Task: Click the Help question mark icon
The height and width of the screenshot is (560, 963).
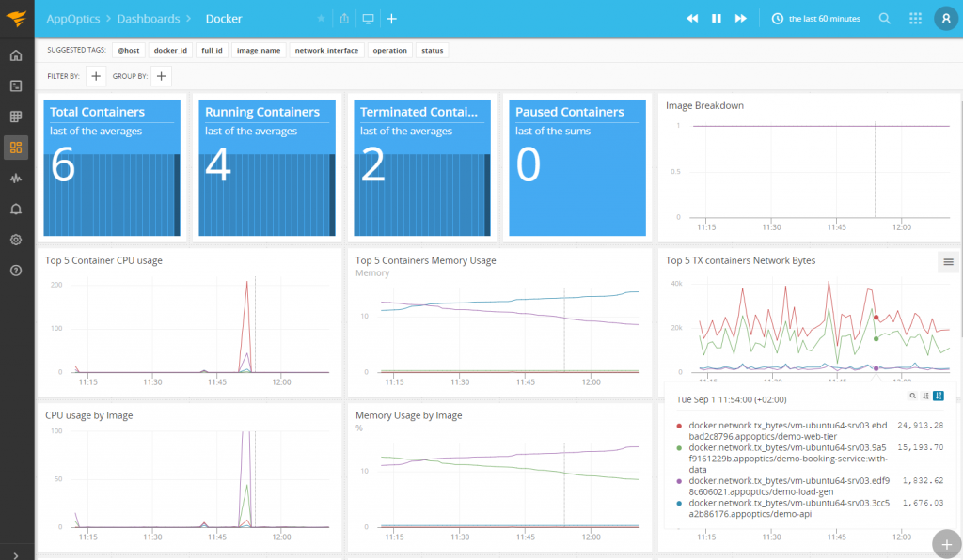Action: (x=16, y=271)
